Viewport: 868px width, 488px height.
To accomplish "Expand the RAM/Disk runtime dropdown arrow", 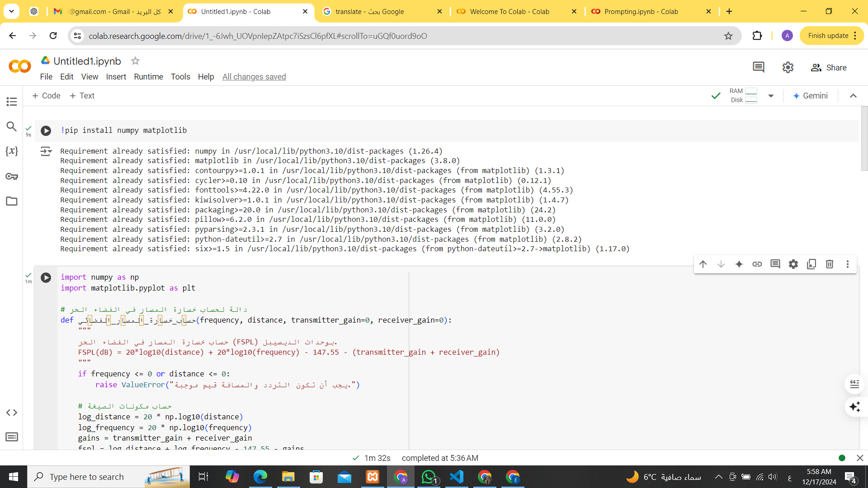I will pos(771,96).
